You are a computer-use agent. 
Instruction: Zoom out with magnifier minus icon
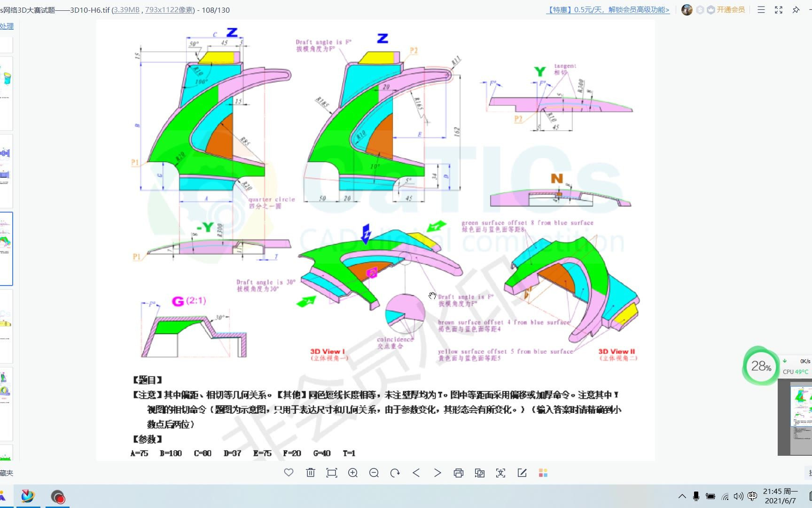[374, 473]
